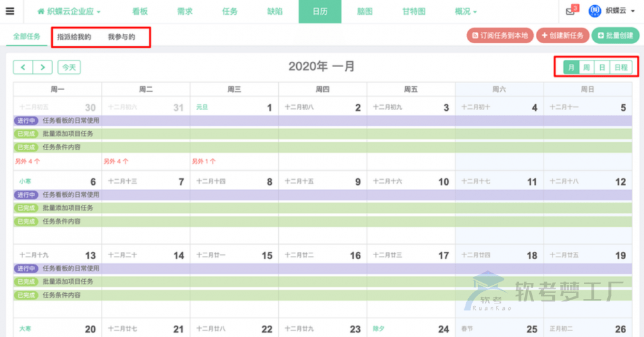Switch to the 任务 tab
The image size is (644, 337).
coord(230,12)
